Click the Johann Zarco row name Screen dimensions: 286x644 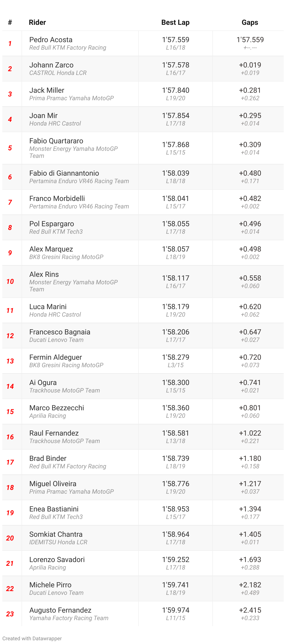pos(51,65)
